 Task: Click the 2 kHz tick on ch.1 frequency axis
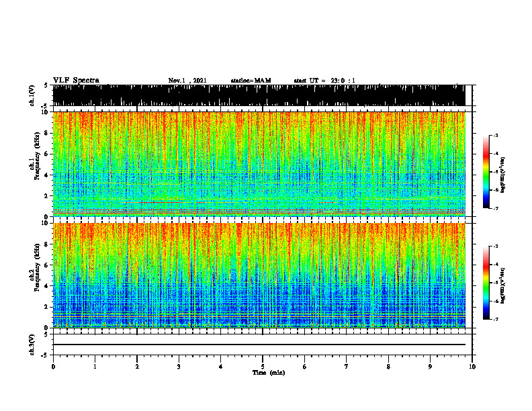[47, 195]
